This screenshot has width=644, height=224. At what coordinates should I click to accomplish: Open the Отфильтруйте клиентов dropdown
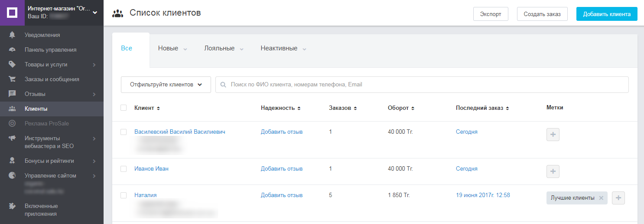pos(166,85)
